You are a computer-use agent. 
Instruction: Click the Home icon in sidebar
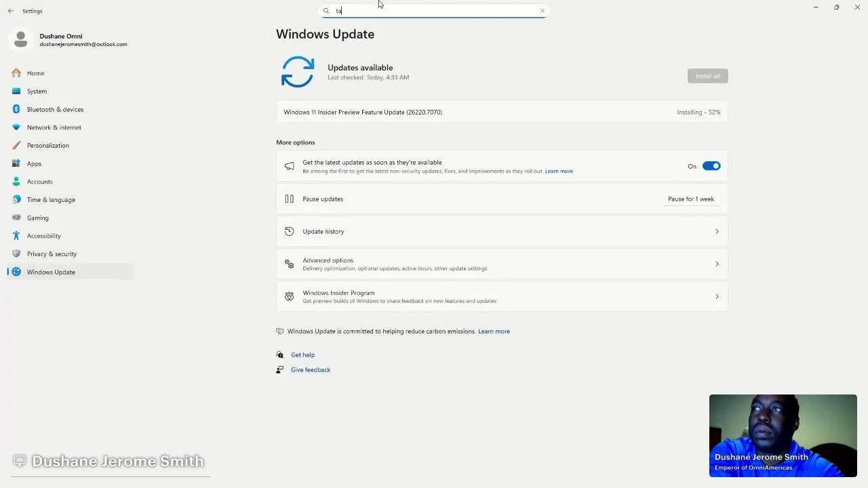(16, 73)
